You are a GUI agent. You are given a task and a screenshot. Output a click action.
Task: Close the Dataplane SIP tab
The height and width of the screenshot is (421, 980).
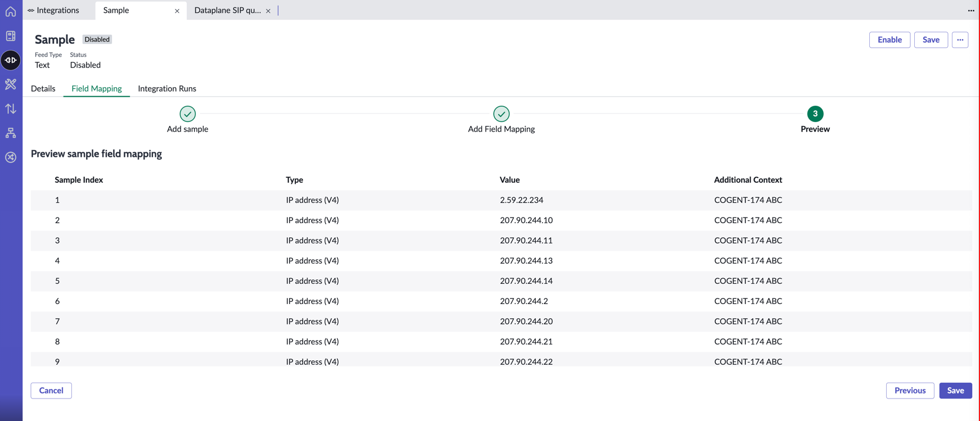point(268,11)
